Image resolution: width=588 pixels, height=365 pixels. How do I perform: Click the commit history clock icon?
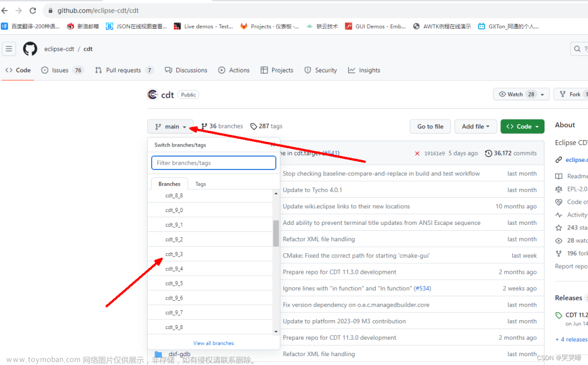click(x=488, y=153)
